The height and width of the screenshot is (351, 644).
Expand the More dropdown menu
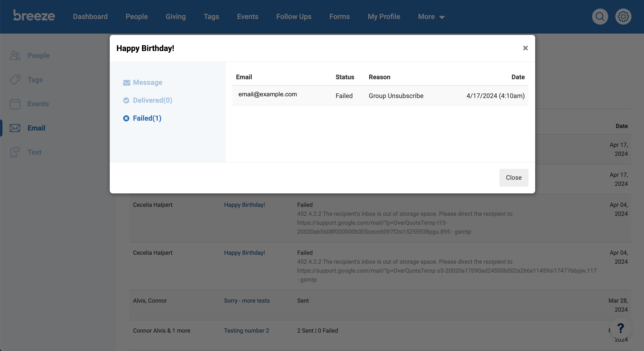[431, 17]
